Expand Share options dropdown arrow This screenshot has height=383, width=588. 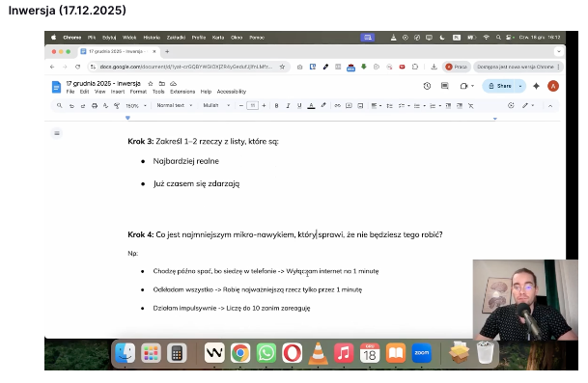[520, 86]
